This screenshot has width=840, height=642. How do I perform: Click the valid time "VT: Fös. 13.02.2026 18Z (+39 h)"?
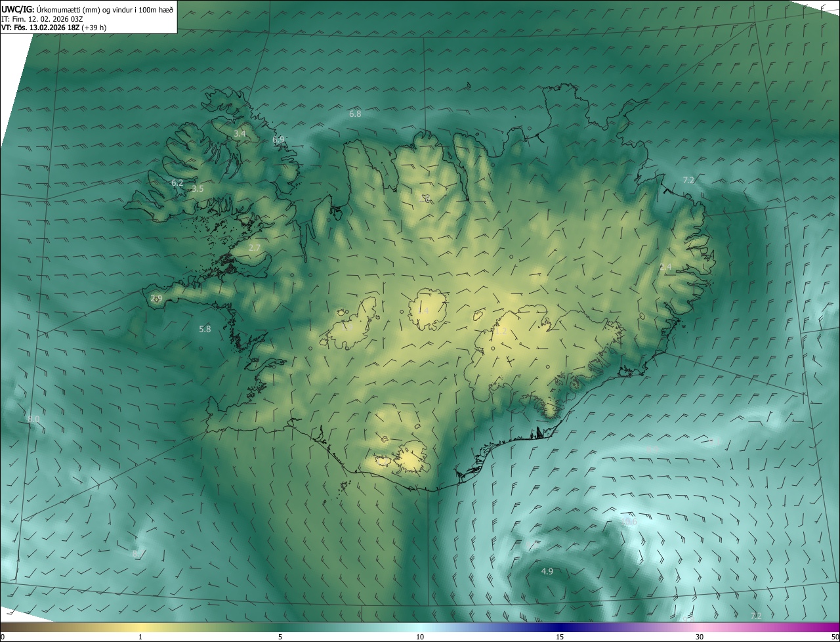click(x=54, y=28)
